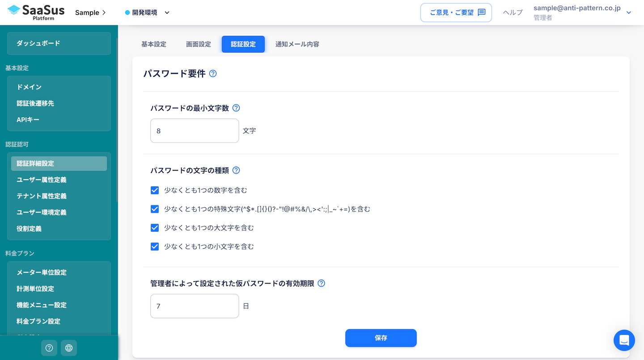
Task: Click the globe language icon in sidebar
Action: [69, 348]
